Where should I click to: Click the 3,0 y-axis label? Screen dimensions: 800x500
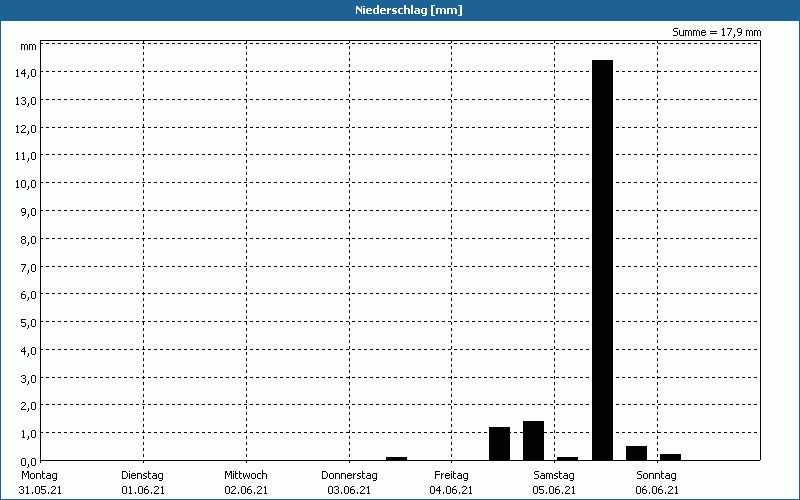(x=28, y=379)
